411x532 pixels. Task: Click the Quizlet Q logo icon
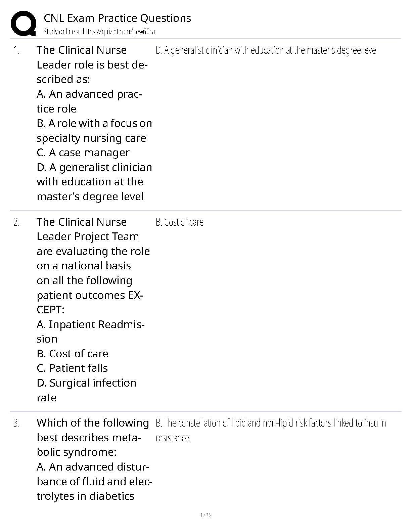pyautogui.click(x=24, y=24)
